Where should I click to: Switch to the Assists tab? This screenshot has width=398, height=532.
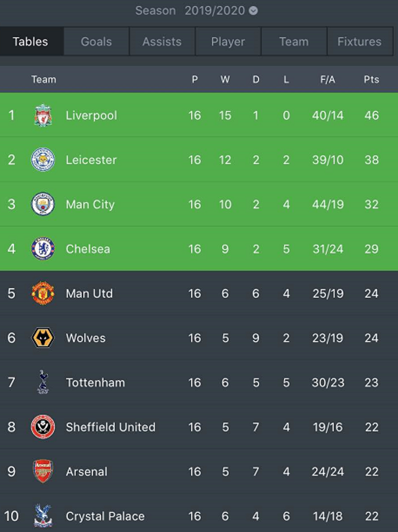coord(162,41)
